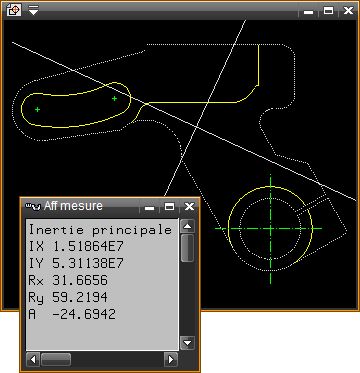Click the vertical scrollbar thumb in Aff mesure
The height and width of the screenshot is (373, 360).
(187, 248)
